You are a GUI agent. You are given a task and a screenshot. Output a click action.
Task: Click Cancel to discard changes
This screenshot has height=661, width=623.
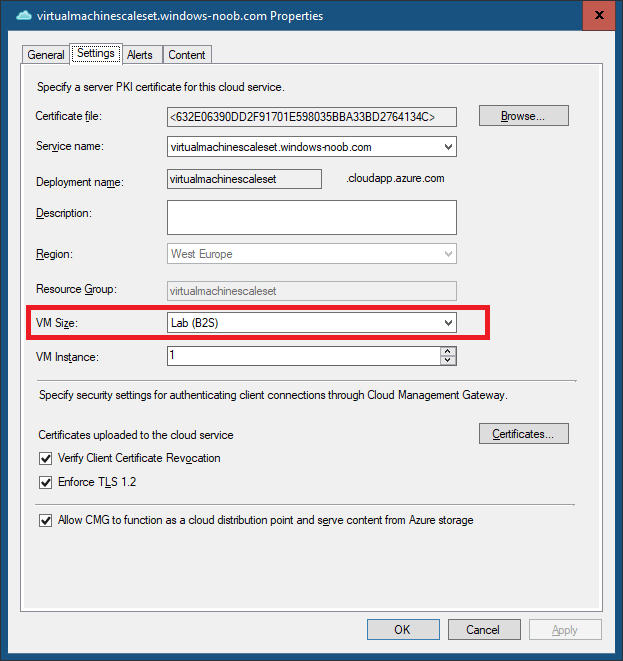click(484, 629)
